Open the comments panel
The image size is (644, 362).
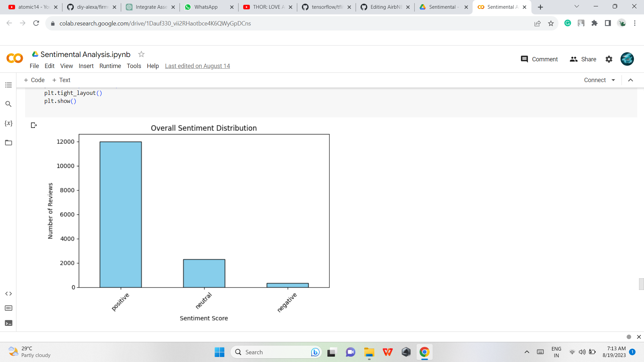pyautogui.click(x=539, y=59)
